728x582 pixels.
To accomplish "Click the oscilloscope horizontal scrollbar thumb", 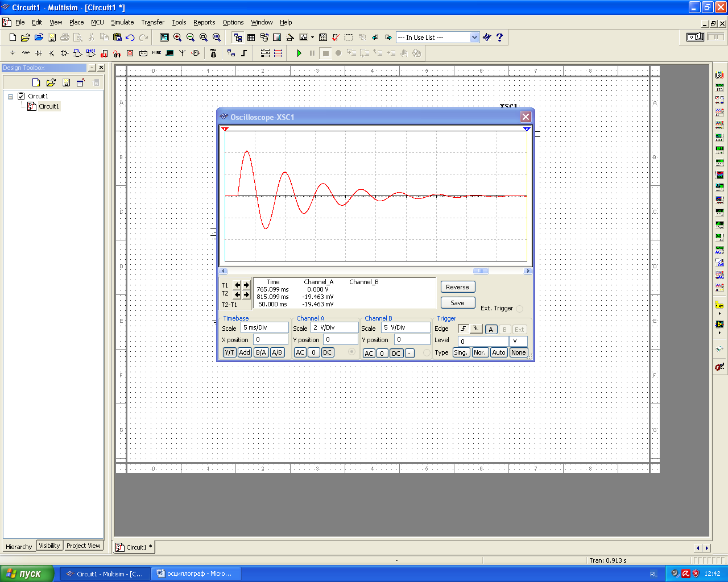I will [x=481, y=271].
